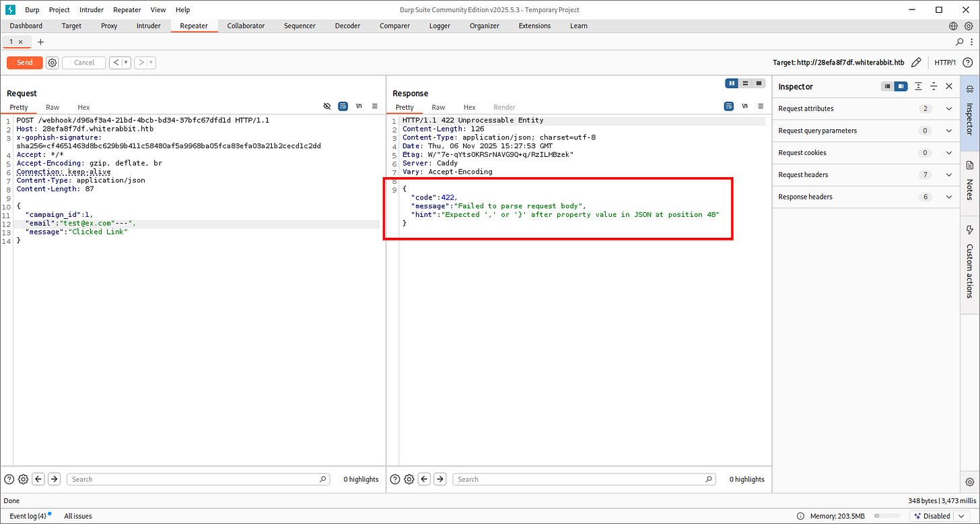Toggle the response \n show newlines button

point(744,106)
